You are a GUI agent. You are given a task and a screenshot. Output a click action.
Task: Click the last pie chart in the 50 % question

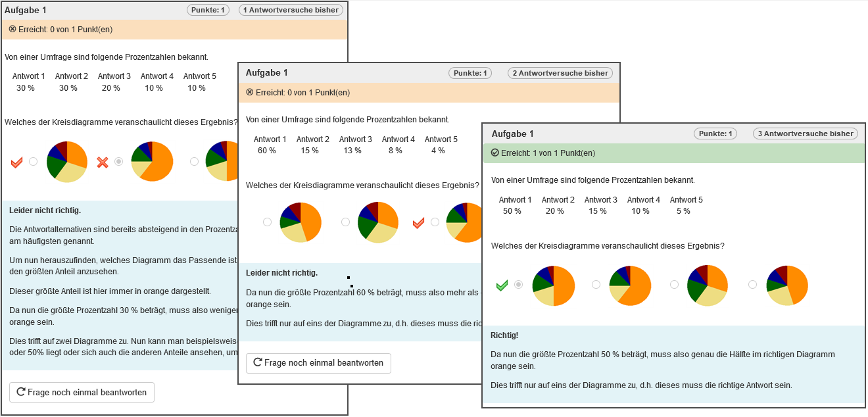pyautogui.click(x=787, y=285)
